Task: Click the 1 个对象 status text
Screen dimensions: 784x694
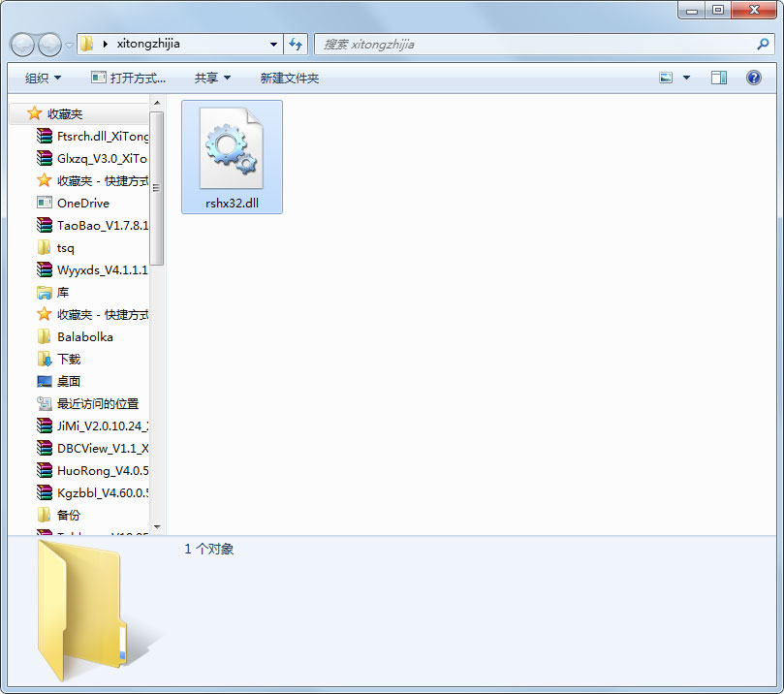Action: [x=209, y=549]
